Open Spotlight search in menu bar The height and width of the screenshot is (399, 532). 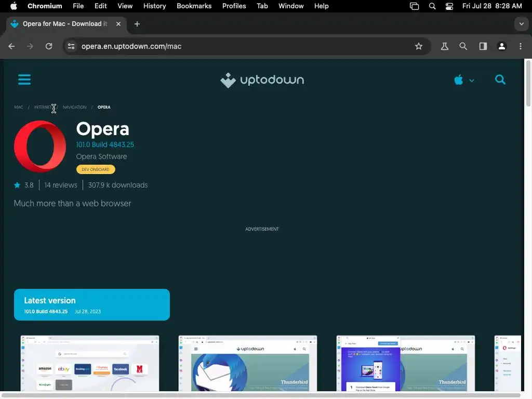(432, 6)
